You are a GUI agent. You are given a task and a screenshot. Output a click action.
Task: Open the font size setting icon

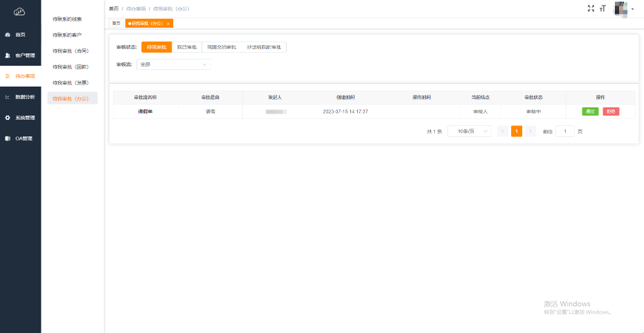point(602,8)
